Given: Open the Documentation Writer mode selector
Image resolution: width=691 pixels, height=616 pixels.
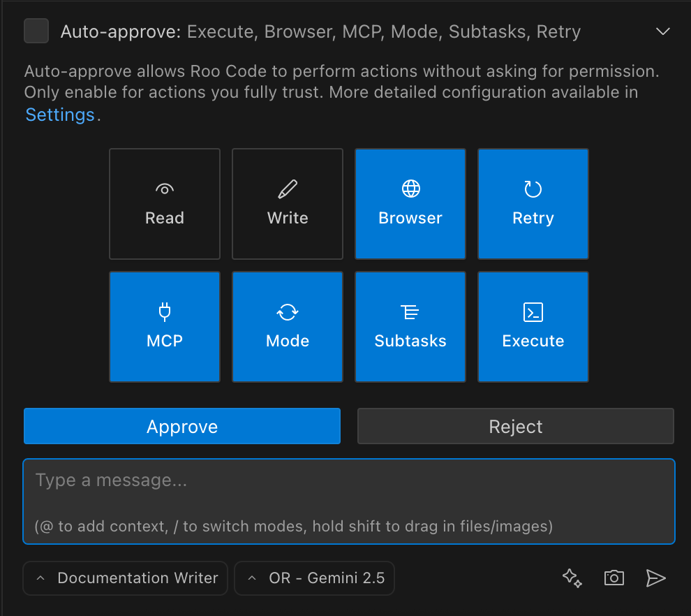Looking at the screenshot, I should pyautogui.click(x=125, y=578).
